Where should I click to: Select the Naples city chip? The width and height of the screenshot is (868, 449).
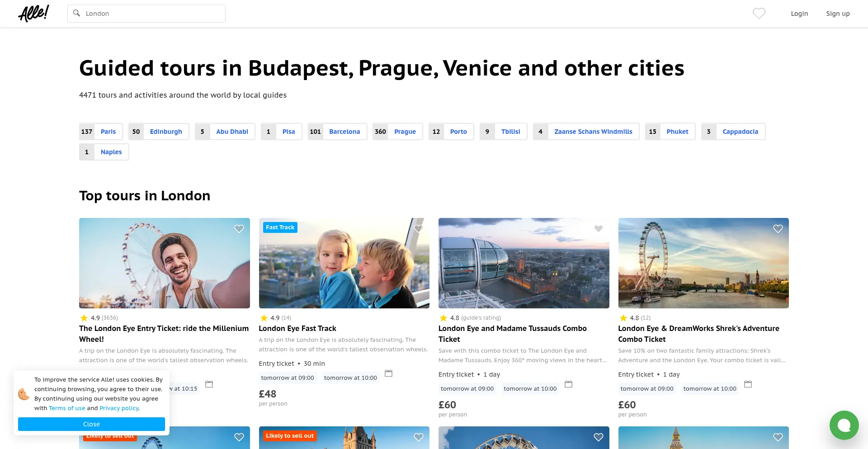point(104,152)
